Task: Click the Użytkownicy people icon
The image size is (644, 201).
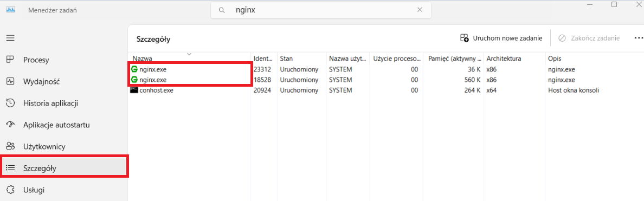Action: click(x=10, y=146)
